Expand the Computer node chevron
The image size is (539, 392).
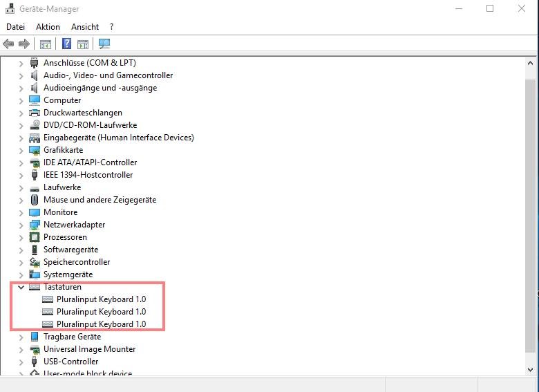(x=21, y=101)
